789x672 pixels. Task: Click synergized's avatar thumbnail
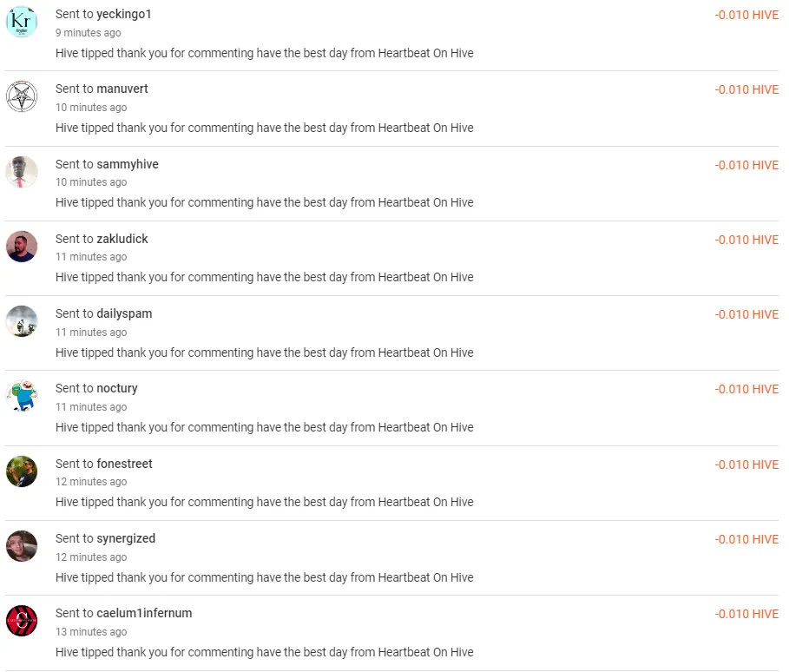tap(21, 546)
